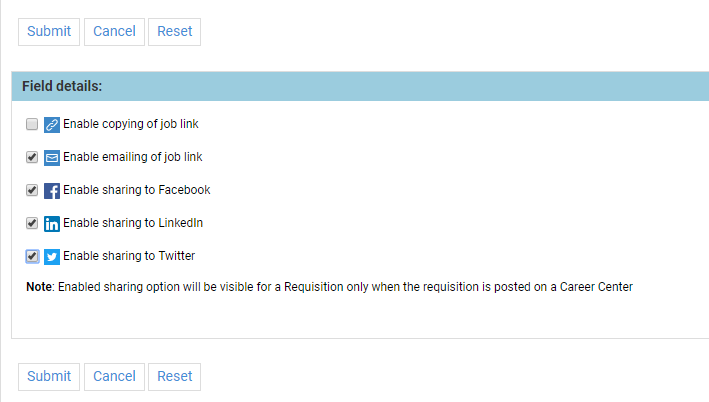Click the "Enable sharing to Twitter" label
Image resolution: width=709 pixels, height=402 pixels.
tap(128, 256)
